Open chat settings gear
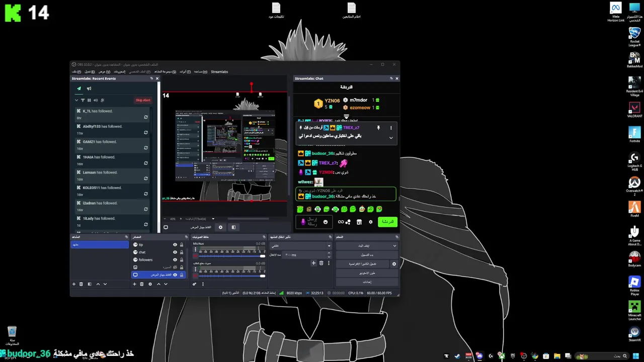Viewport: 644px width, 362px height. 371,222
